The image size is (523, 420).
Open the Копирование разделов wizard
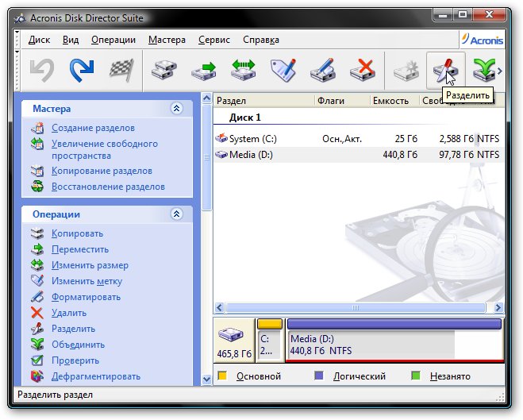pos(102,171)
